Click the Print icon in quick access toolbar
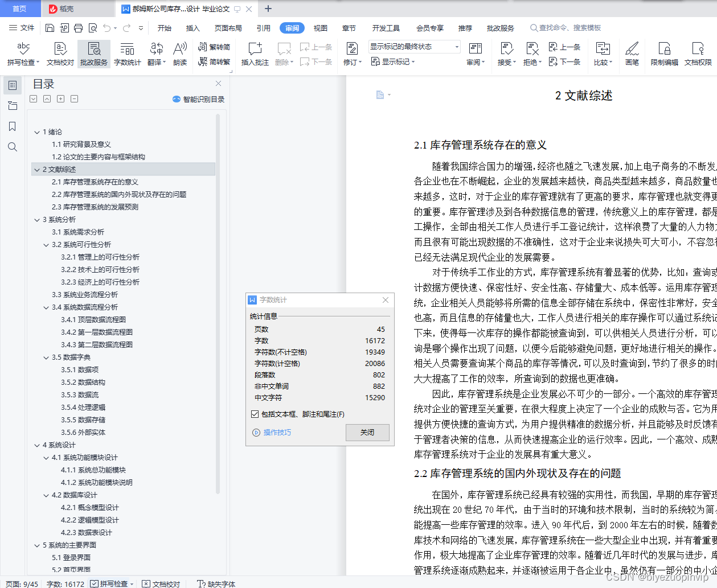The width and height of the screenshot is (717, 588). [x=79, y=28]
